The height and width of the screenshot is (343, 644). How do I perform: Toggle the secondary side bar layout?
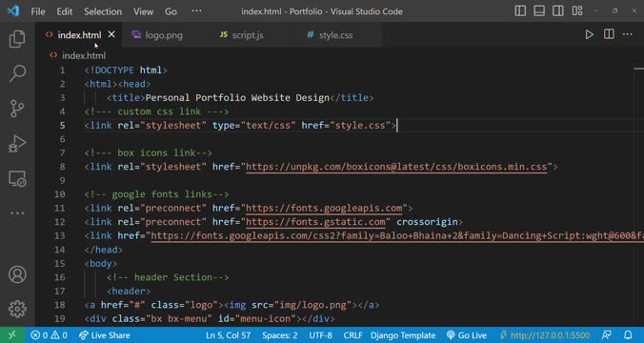click(557, 11)
